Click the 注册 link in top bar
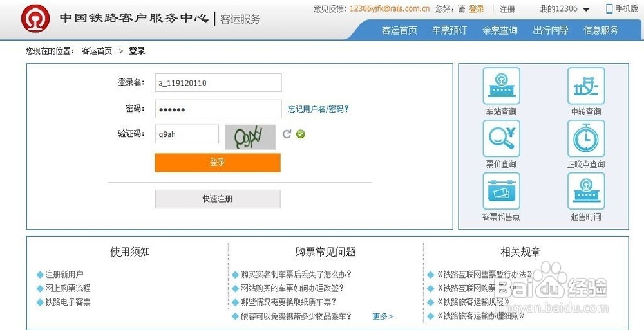The image size is (644, 330). click(507, 9)
